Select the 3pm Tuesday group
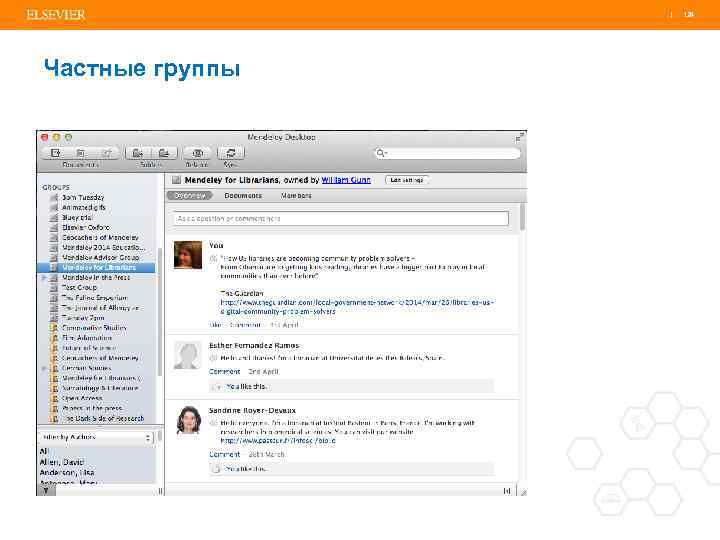The height and width of the screenshot is (540, 720). click(x=83, y=197)
